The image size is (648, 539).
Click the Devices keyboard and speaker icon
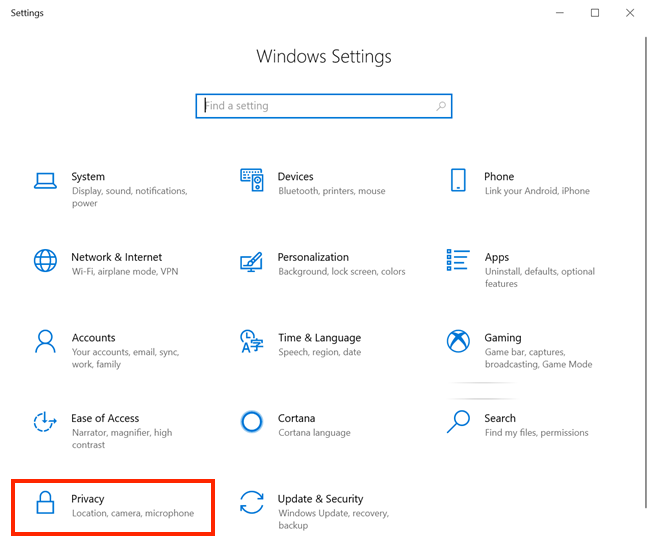click(252, 180)
